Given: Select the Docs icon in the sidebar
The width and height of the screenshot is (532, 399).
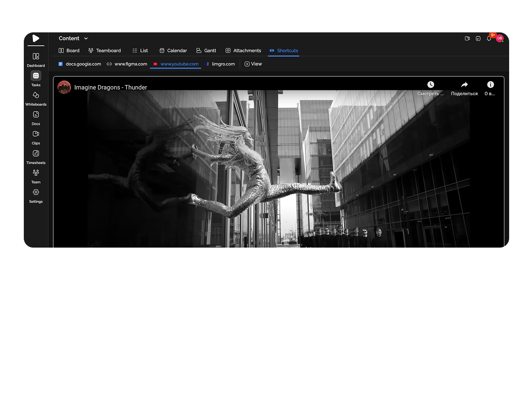Looking at the screenshot, I should [36, 114].
